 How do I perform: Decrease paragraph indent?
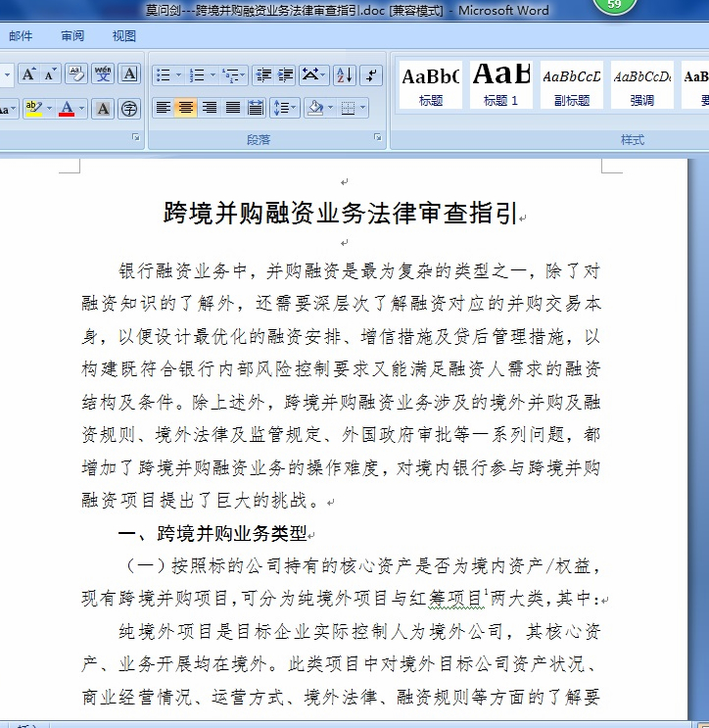[x=264, y=74]
